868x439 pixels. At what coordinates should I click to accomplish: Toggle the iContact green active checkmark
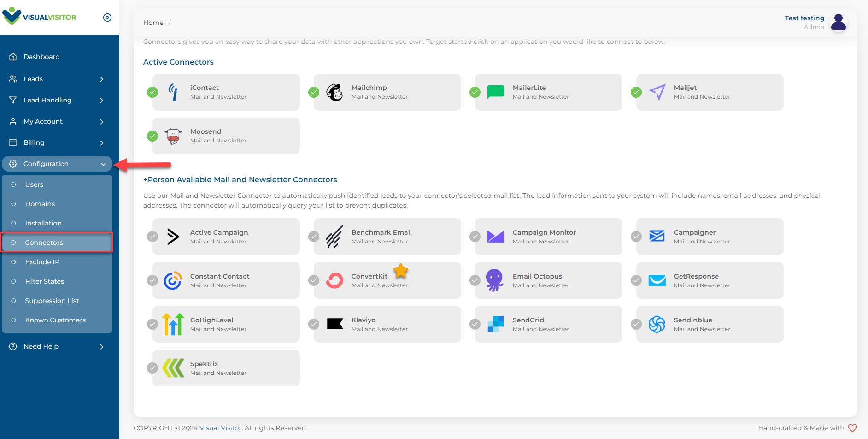152,92
